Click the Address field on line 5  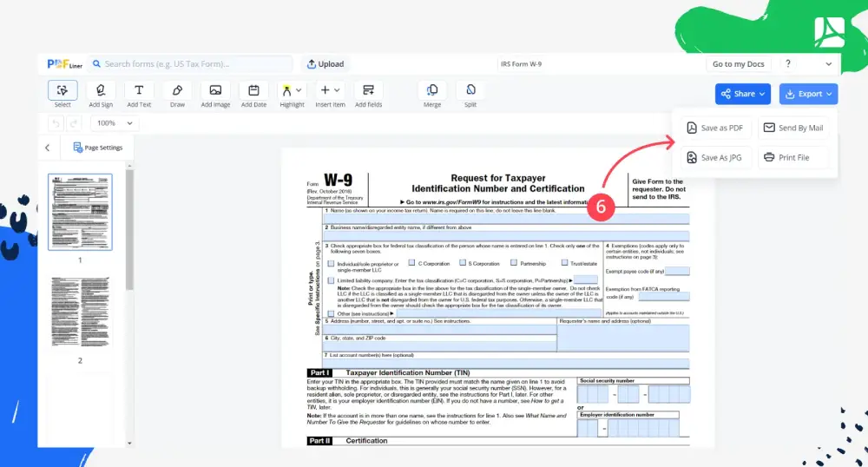click(440, 329)
